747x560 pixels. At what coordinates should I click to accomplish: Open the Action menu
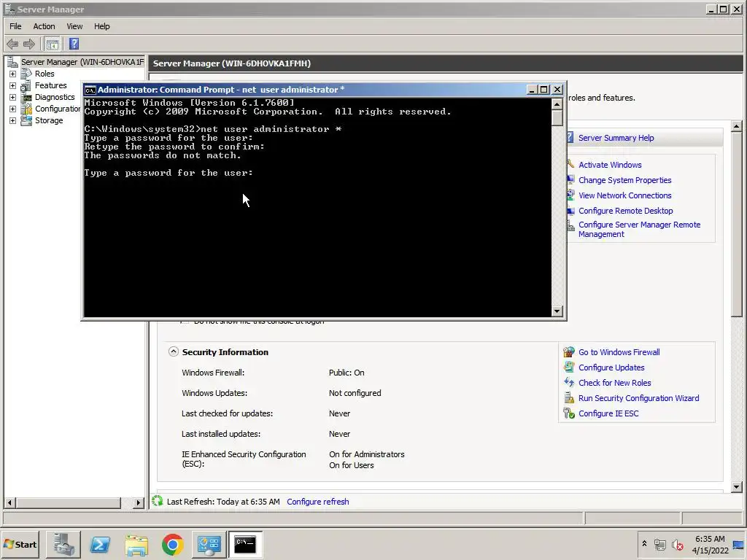pos(44,26)
